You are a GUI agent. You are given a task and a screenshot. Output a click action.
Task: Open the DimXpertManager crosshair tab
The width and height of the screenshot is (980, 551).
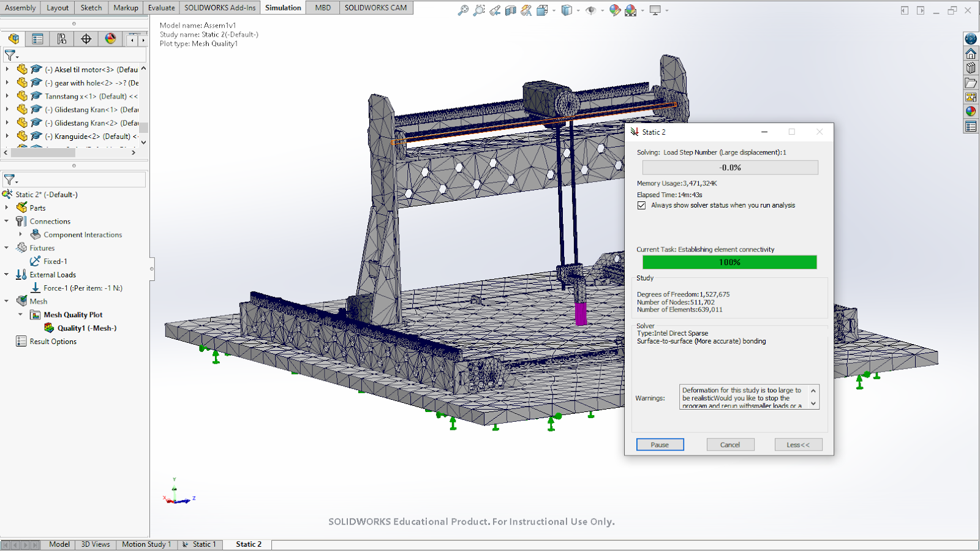tap(86, 39)
